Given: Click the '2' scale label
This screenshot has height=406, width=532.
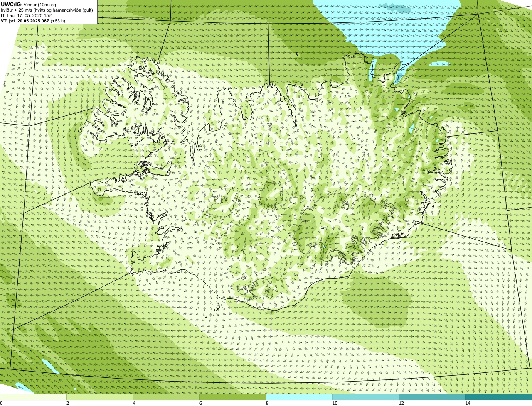Looking at the screenshot, I should pyautogui.click(x=67, y=403).
